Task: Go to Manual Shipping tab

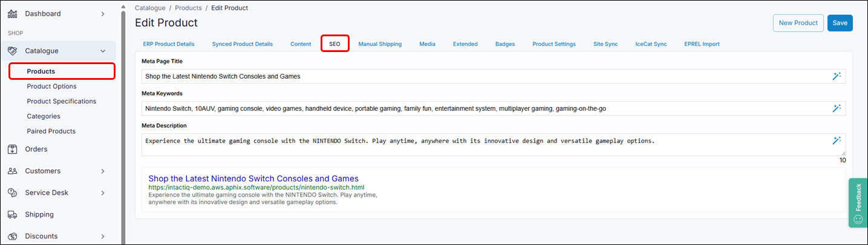Action: [x=380, y=44]
